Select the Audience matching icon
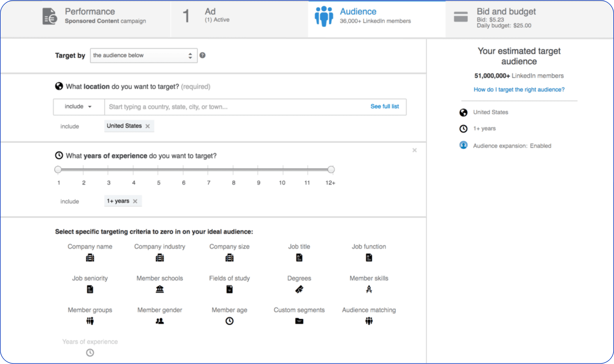The image size is (614, 364). pyautogui.click(x=369, y=321)
